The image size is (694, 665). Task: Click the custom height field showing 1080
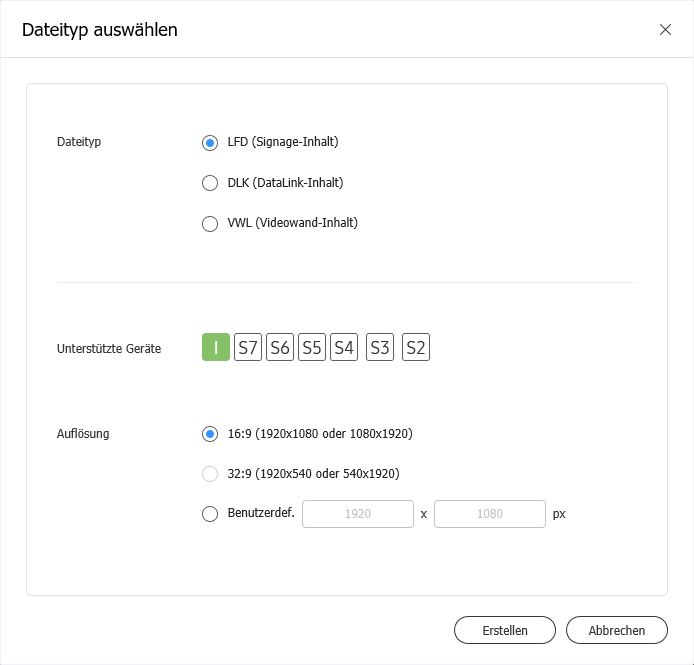(489, 514)
